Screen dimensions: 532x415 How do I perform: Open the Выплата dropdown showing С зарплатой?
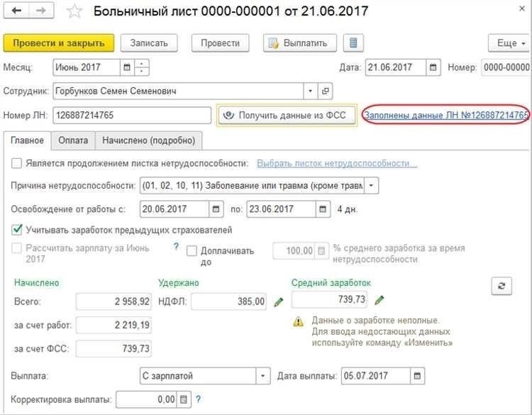263,376
